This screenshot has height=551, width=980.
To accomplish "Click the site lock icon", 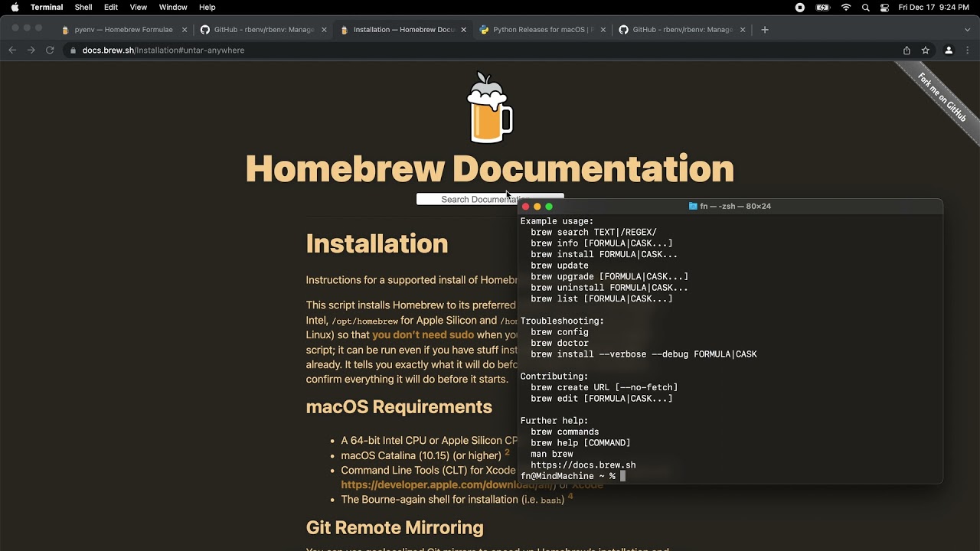I will tap(73, 51).
